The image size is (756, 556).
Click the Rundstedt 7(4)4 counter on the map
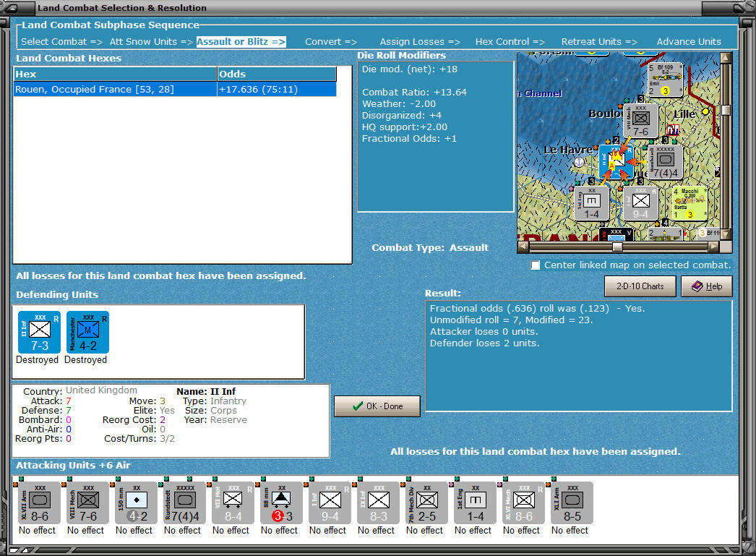[x=665, y=162]
